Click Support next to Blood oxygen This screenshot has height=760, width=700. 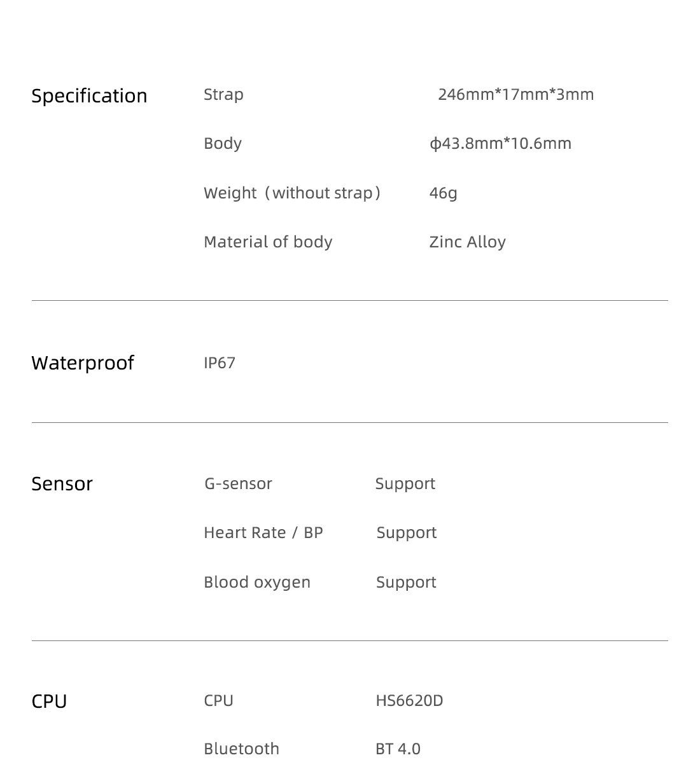(406, 583)
